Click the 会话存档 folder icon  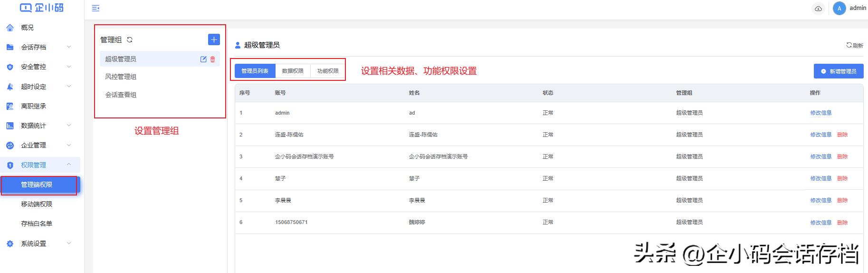click(10, 47)
